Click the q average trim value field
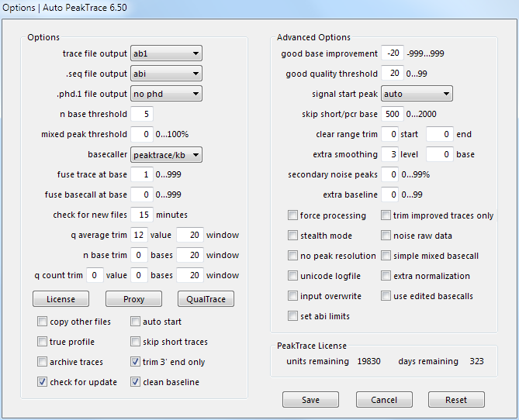The image size is (519, 420). pyautogui.click(x=139, y=235)
